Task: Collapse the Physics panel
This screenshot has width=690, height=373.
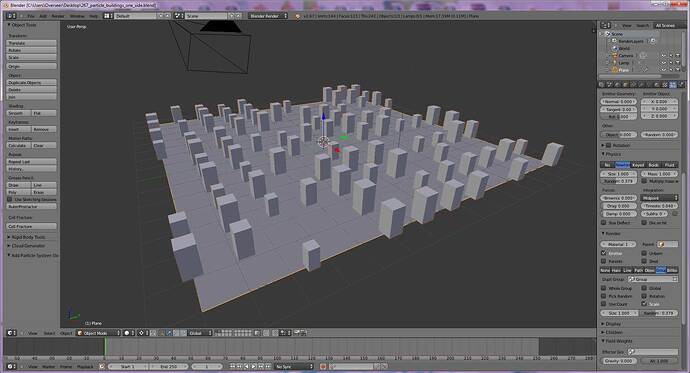Action: point(603,154)
